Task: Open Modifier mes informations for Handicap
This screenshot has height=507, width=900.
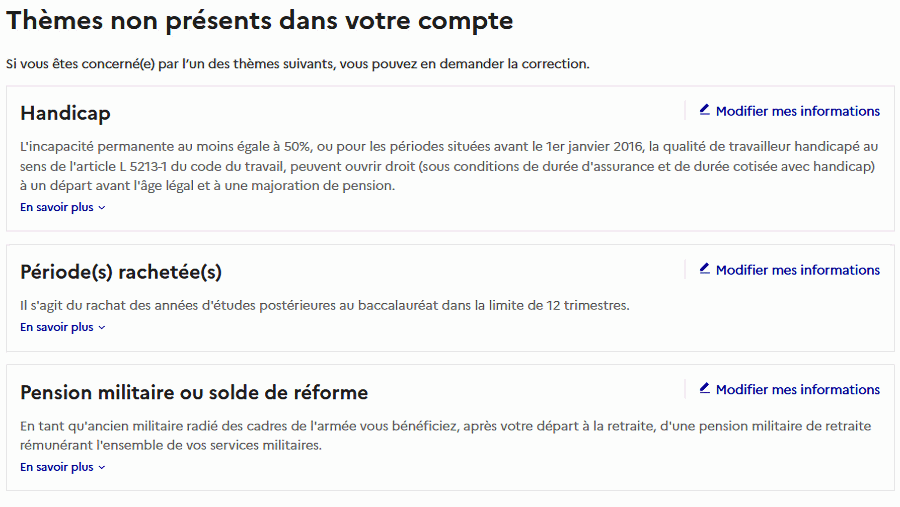Action: (797, 111)
